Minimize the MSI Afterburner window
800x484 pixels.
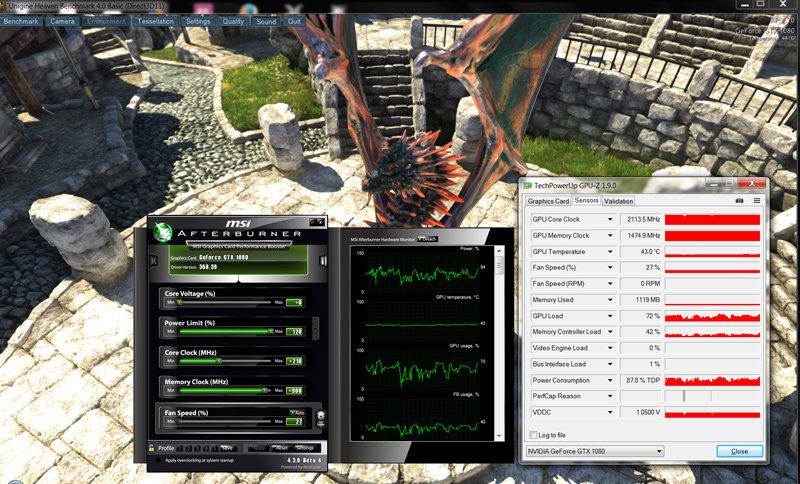312,222
